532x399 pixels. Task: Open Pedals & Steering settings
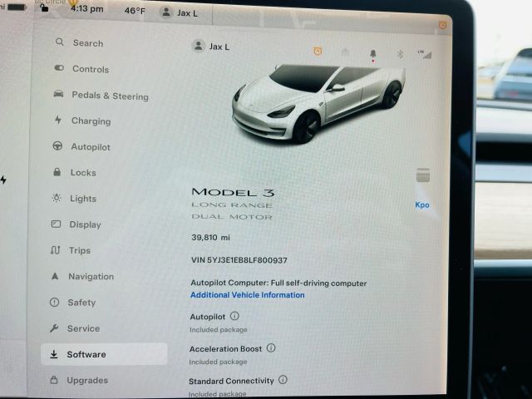click(x=101, y=96)
